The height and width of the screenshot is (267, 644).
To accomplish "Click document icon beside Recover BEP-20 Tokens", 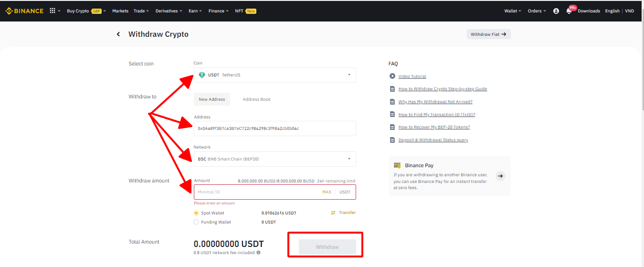I will [x=392, y=127].
